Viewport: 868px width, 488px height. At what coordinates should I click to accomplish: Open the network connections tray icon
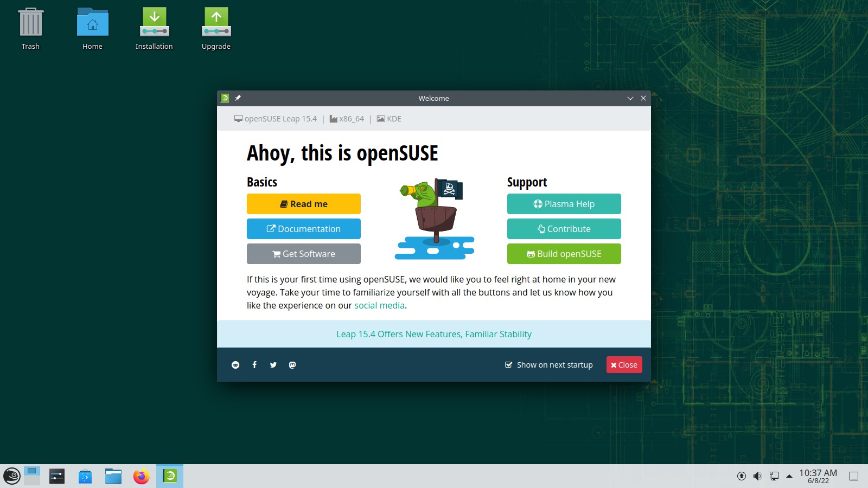click(774, 476)
